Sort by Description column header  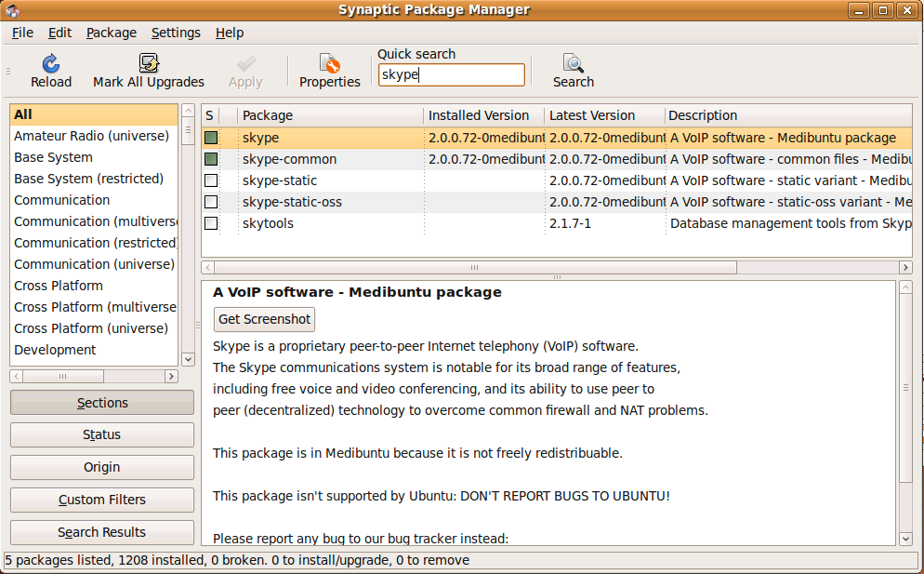788,115
